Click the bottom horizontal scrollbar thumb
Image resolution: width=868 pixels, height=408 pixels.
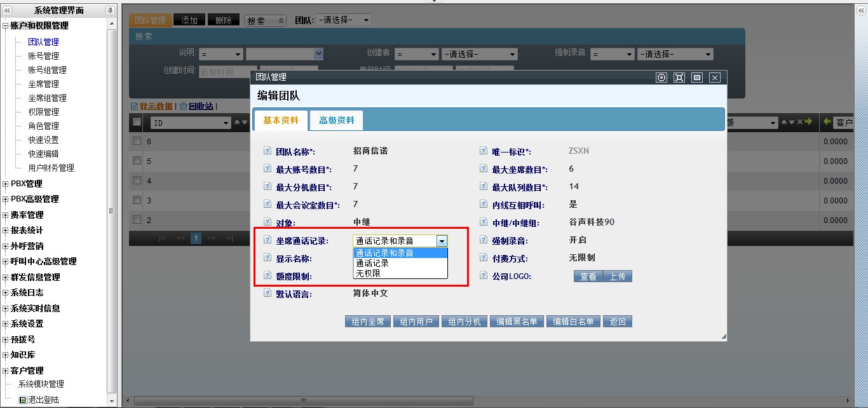302,400
